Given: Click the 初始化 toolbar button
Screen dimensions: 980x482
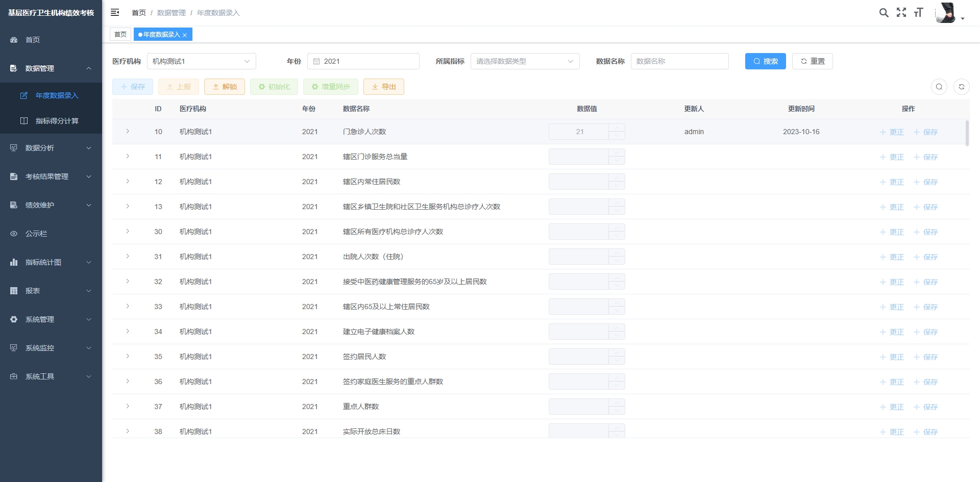Looking at the screenshot, I should pyautogui.click(x=274, y=87).
